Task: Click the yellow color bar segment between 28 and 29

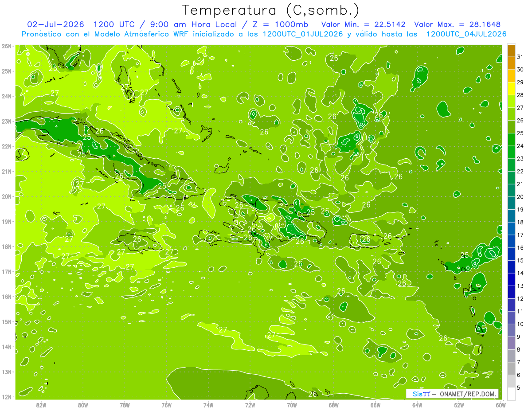Action: point(511,89)
